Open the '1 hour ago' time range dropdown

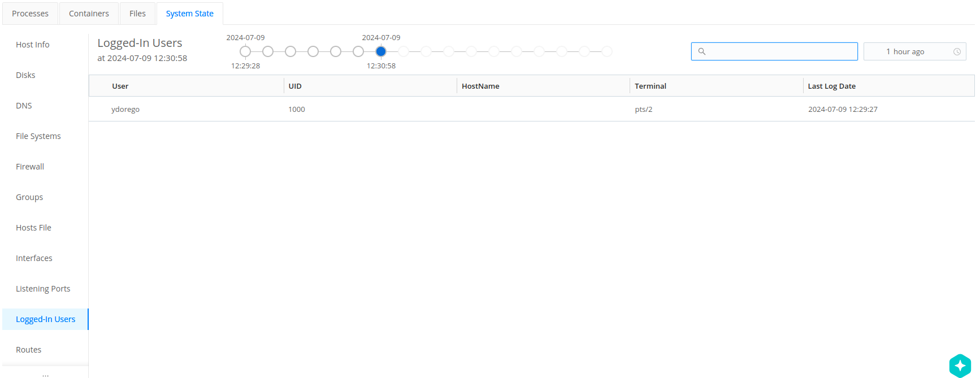(914, 51)
